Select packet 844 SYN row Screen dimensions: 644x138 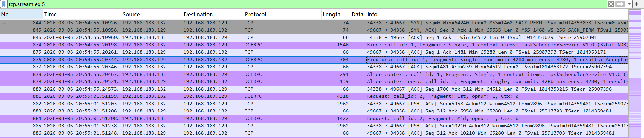pos(314,23)
